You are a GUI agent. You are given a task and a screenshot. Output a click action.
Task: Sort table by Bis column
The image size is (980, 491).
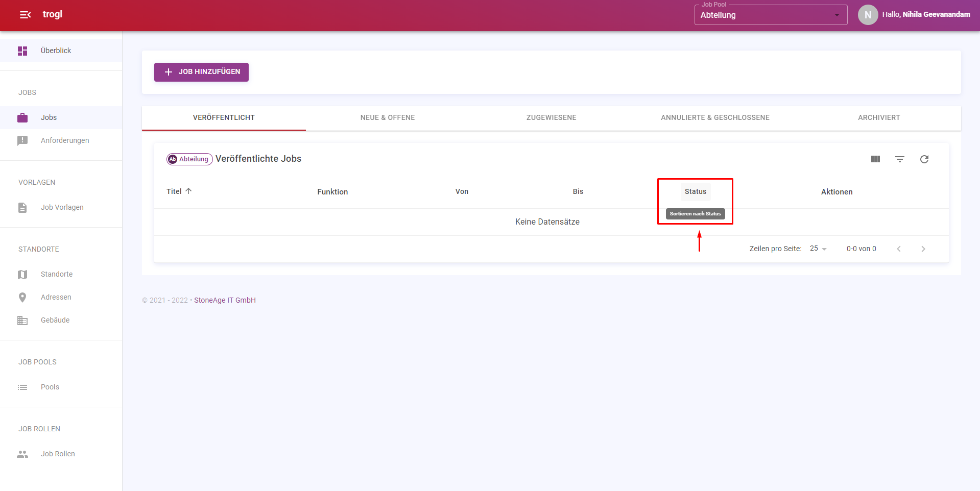[x=578, y=191]
